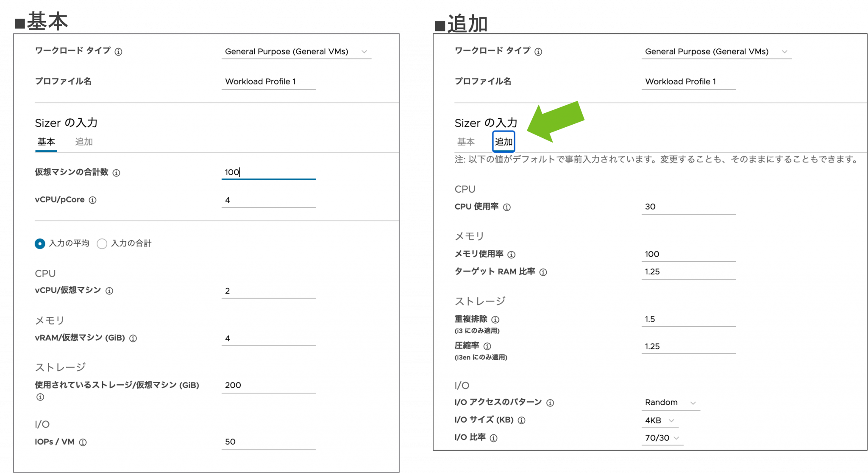Open the CPU 使用率 tooltip icon
The image size is (868, 473).
507,207
